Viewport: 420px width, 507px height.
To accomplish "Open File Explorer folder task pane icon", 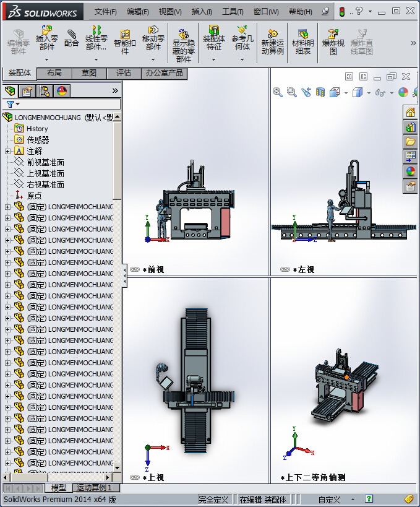I will [x=410, y=142].
